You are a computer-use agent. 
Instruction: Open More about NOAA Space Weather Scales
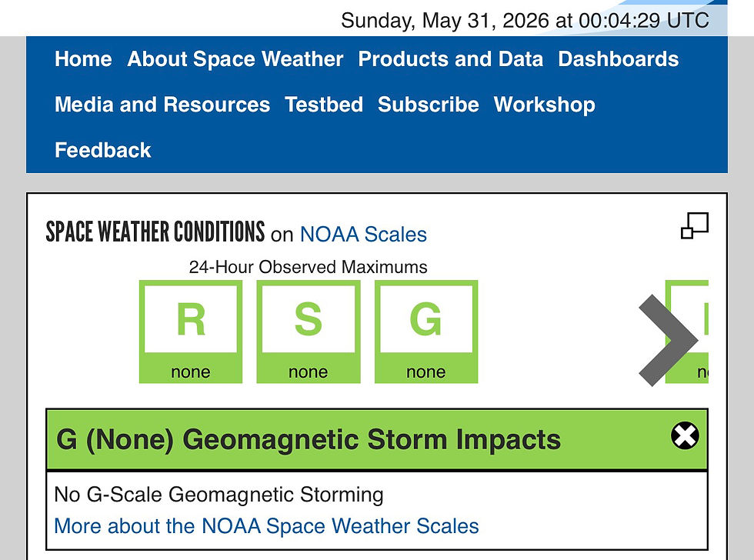[266, 526]
